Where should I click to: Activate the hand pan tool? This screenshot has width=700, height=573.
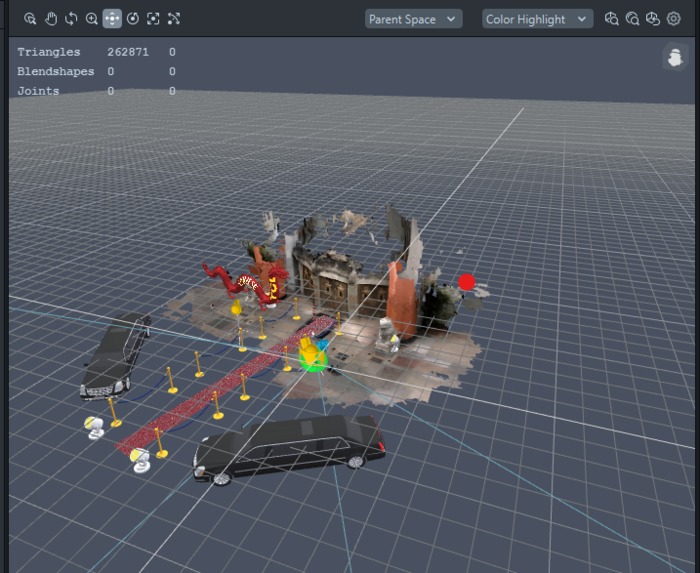point(51,19)
